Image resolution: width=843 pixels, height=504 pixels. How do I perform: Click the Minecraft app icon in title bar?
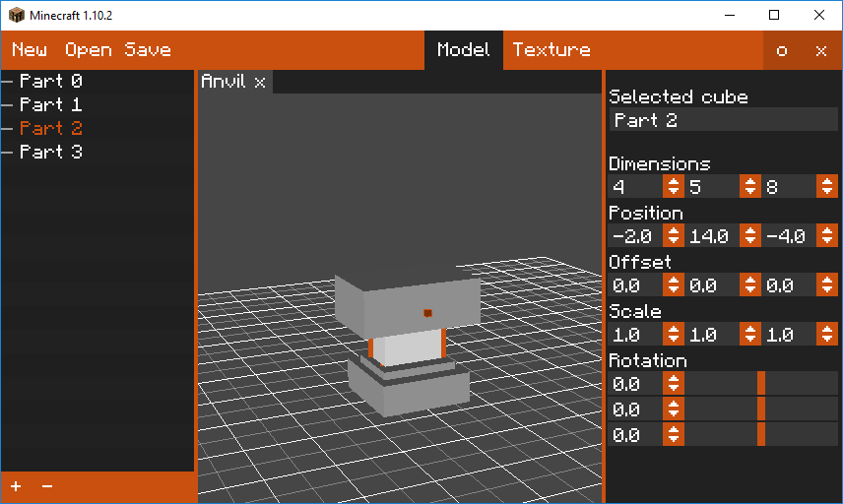coord(17,15)
